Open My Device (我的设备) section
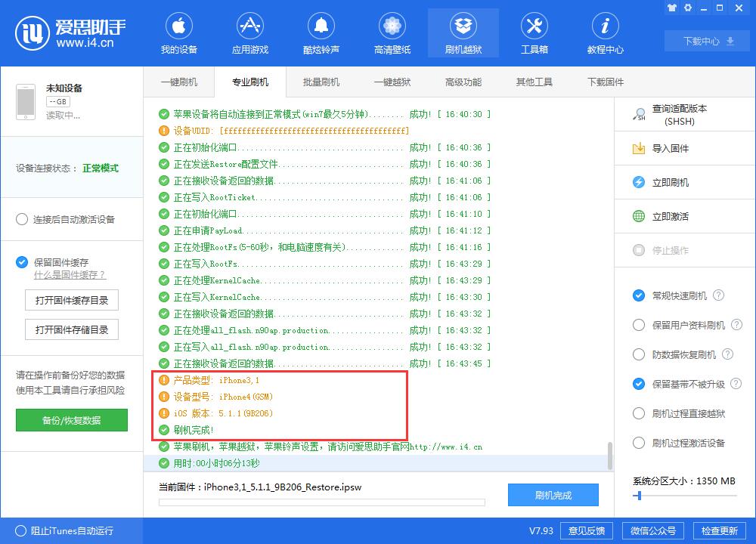The height and width of the screenshot is (544, 756). 179,34
